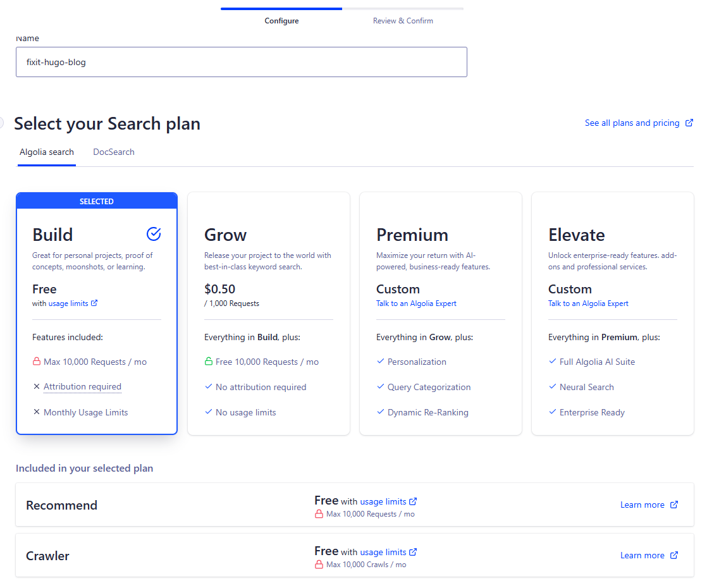Select the Premium plan card heading
Viewport: 707px width, 588px height.
412,235
